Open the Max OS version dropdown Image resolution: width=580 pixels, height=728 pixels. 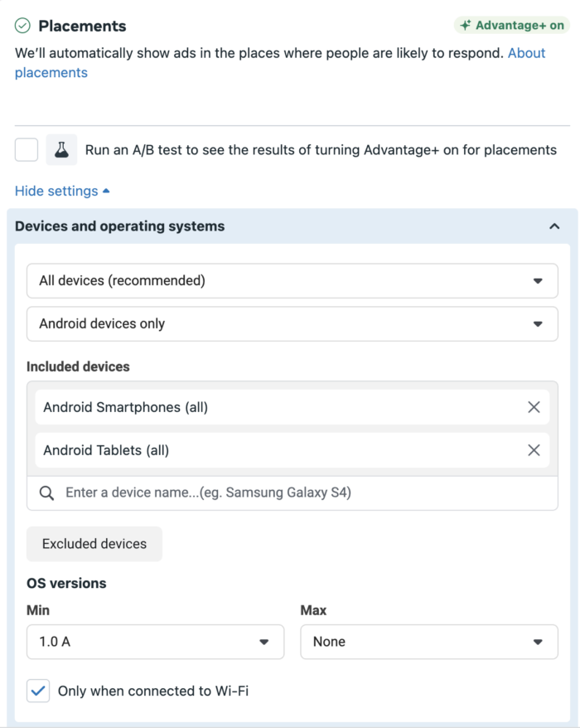(429, 642)
